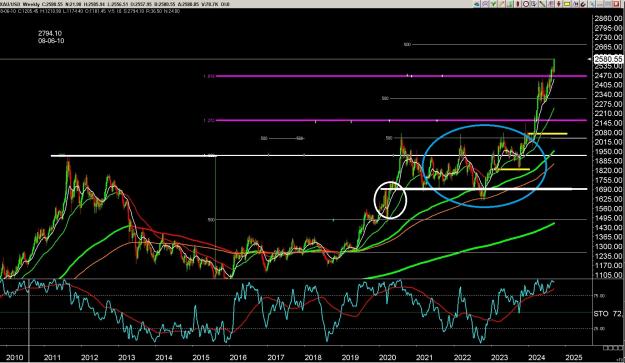Select the diagonal trend line tool
This screenshot has width=625, height=363.
pos(542,4)
